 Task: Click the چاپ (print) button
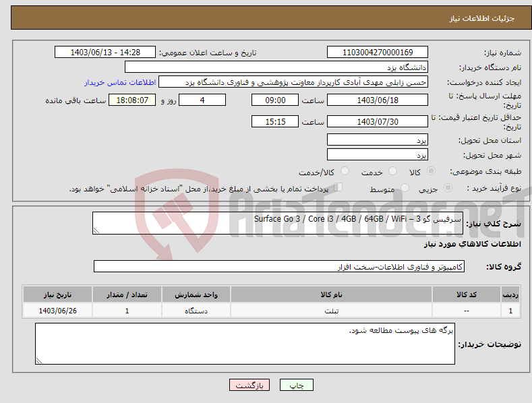pos(297,385)
